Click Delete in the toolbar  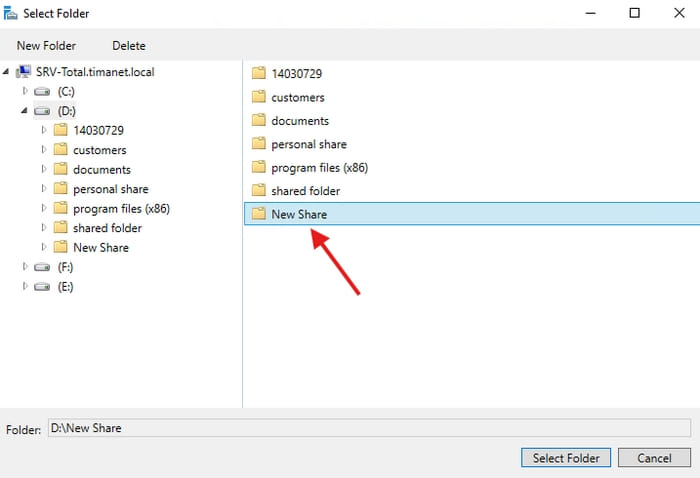click(129, 46)
